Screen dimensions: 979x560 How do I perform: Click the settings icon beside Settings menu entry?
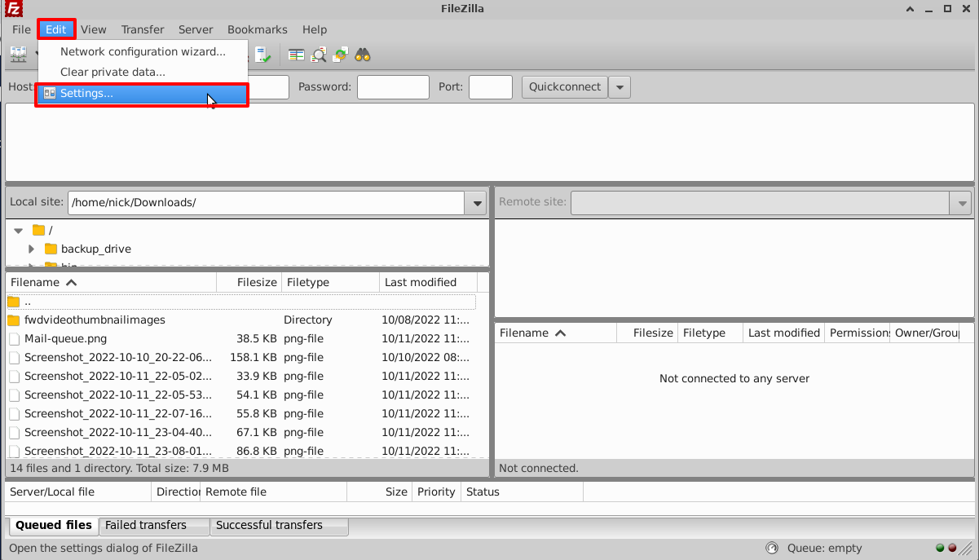pyautogui.click(x=49, y=94)
